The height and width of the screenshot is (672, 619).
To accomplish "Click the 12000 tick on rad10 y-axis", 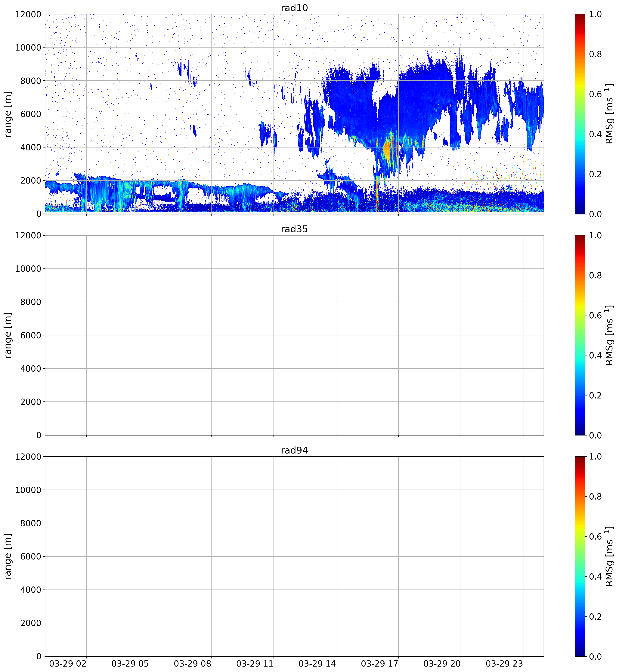I will pos(28,14).
